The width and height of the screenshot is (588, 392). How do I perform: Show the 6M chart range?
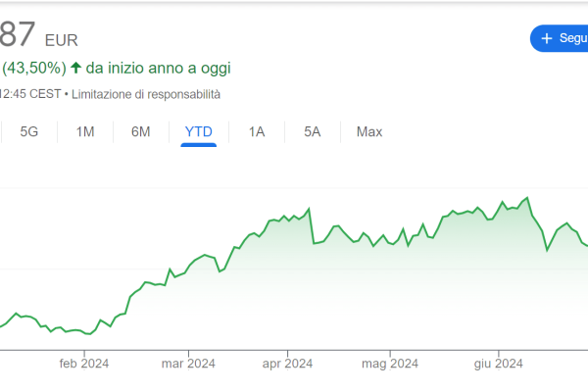tap(141, 131)
